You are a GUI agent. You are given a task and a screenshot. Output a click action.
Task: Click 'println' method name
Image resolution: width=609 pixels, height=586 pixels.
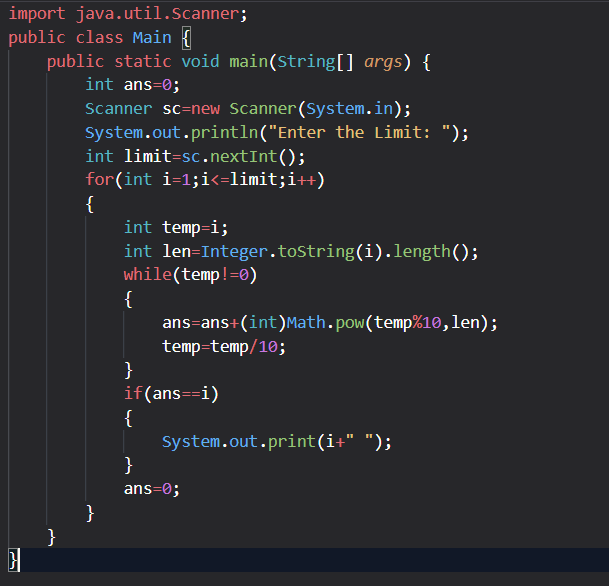pyautogui.click(x=224, y=133)
